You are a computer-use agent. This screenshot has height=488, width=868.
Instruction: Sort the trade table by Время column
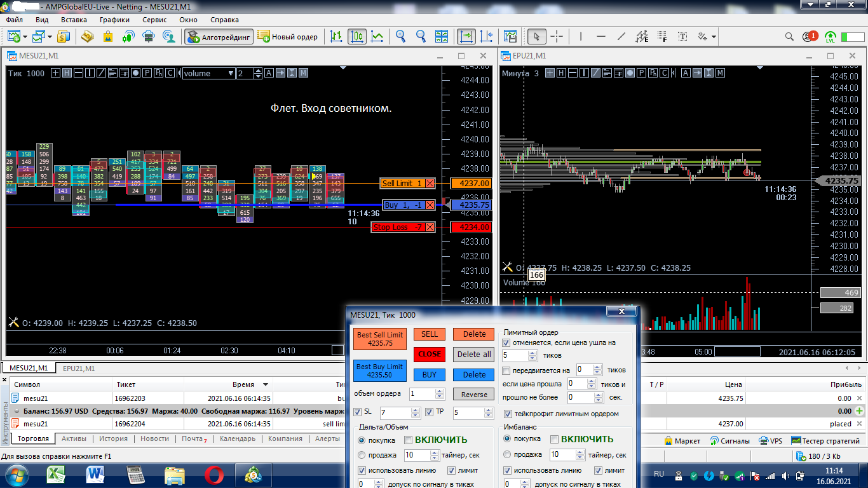coord(243,384)
